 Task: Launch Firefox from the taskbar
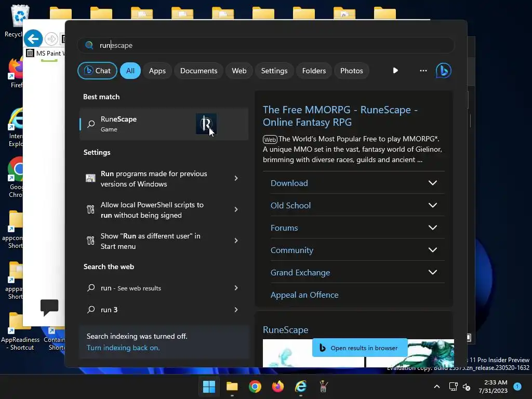[x=278, y=387]
